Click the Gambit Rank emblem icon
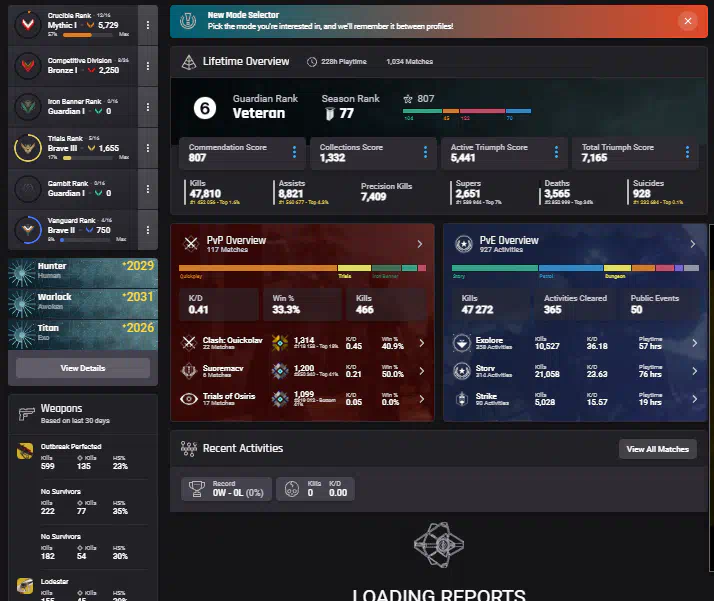Screen dimensions: 714x601 click(x=28, y=188)
